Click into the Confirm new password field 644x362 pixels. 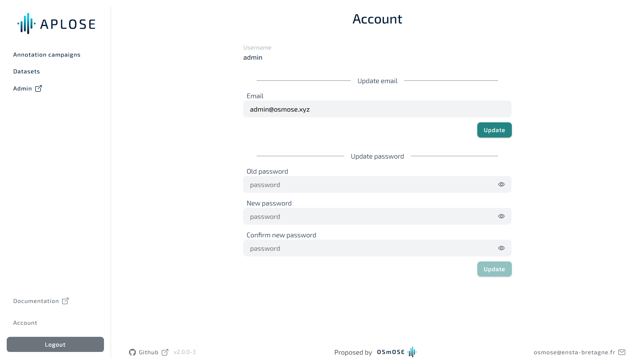[x=369, y=248]
